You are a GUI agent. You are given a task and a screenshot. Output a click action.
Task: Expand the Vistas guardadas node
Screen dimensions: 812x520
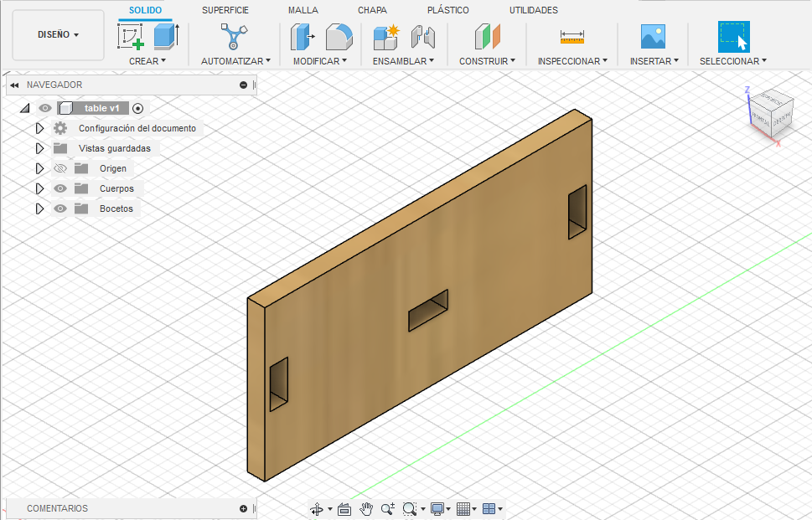pos(39,148)
